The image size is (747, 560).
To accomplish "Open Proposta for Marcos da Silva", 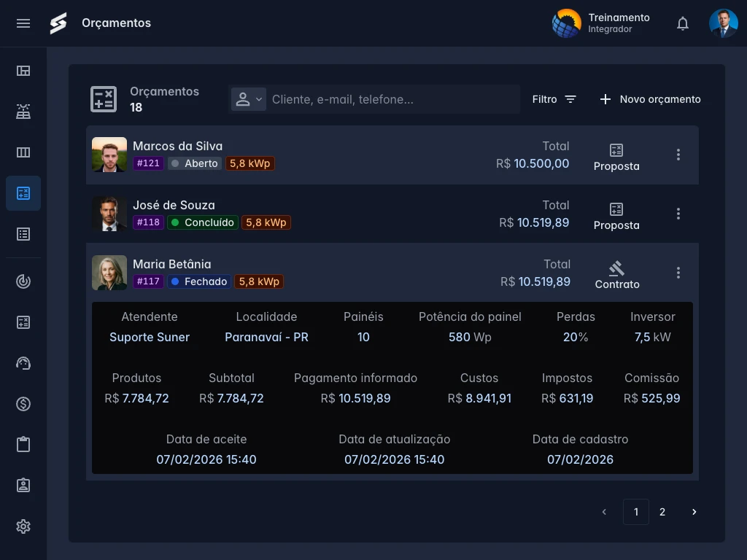I will point(616,156).
